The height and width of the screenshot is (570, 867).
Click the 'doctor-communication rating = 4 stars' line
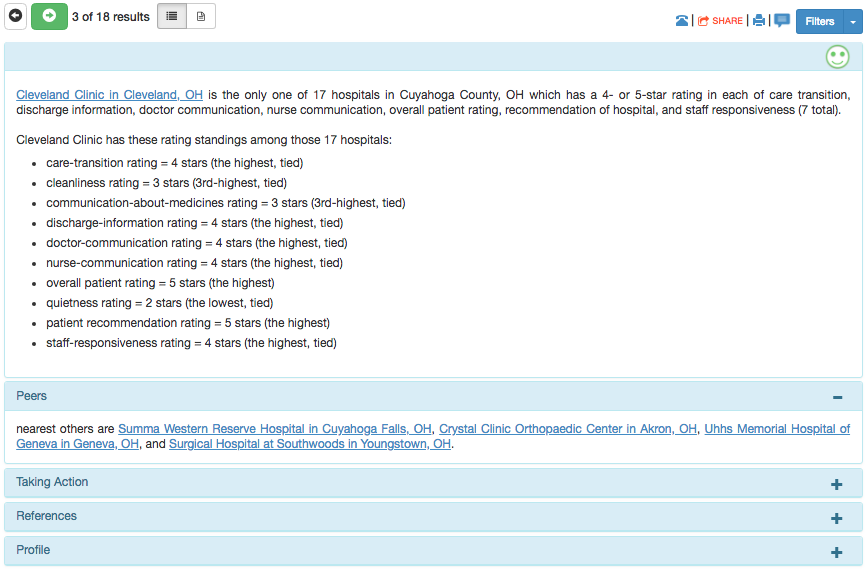pyautogui.click(x=197, y=243)
